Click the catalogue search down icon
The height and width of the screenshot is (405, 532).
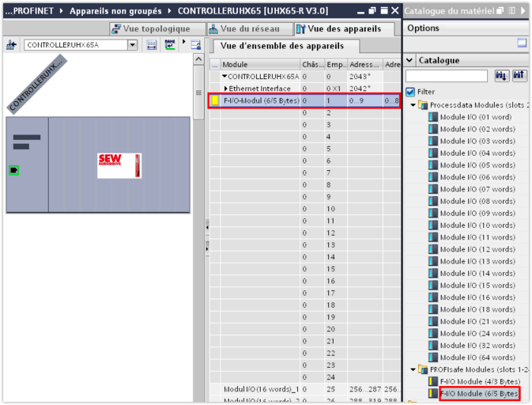501,76
